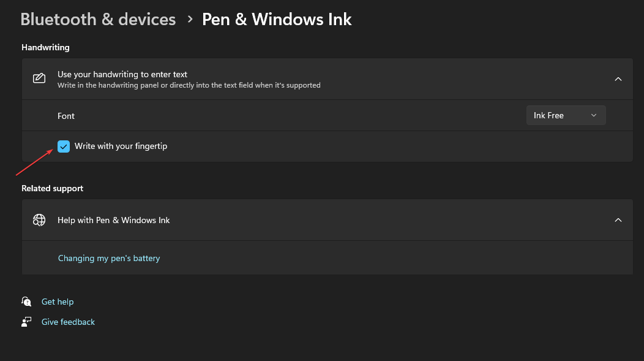Click the Give feedback link
Image resolution: width=644 pixels, height=361 pixels.
point(68,321)
